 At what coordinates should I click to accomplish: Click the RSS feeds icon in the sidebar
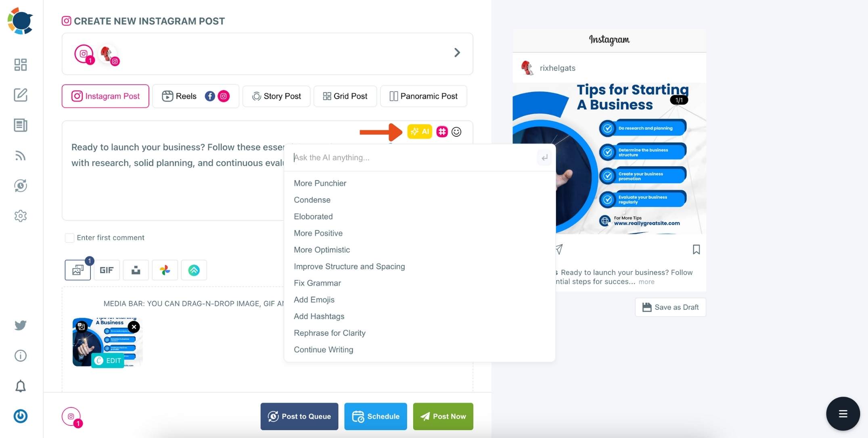point(20,156)
